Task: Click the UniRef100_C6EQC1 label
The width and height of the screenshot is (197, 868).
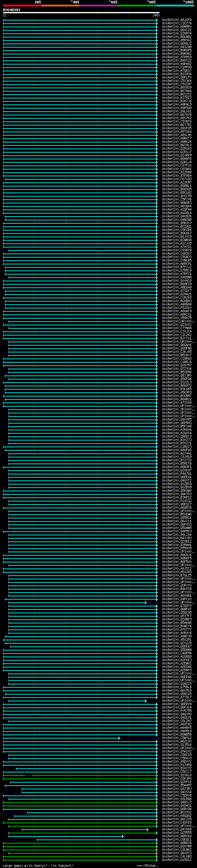Action: (176, 840)
